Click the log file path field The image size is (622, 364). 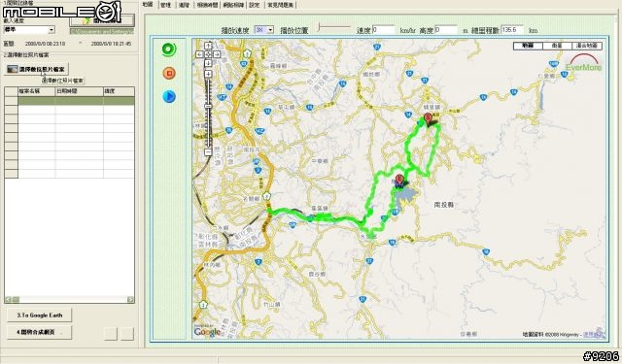pyautogui.click(x=101, y=31)
